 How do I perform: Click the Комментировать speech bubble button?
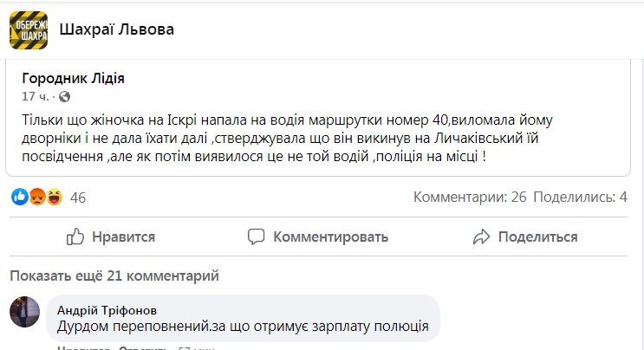pyautogui.click(x=317, y=237)
